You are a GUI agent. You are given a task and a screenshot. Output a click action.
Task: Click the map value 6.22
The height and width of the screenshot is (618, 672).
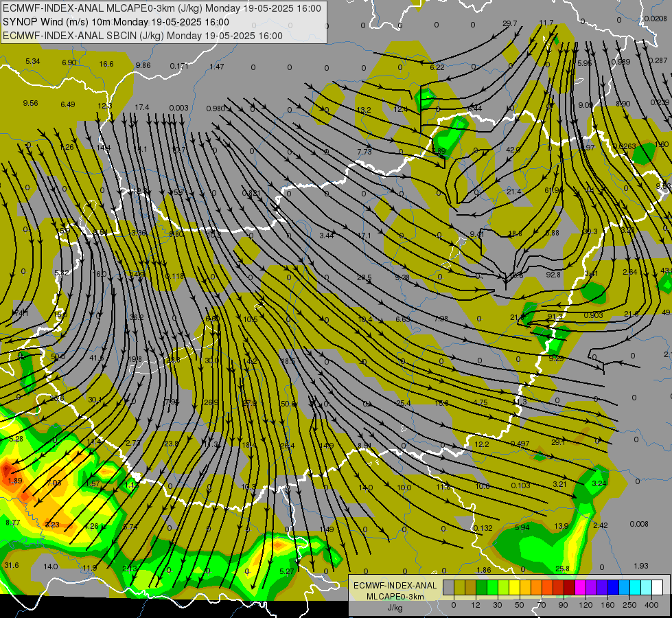pyautogui.click(x=437, y=67)
